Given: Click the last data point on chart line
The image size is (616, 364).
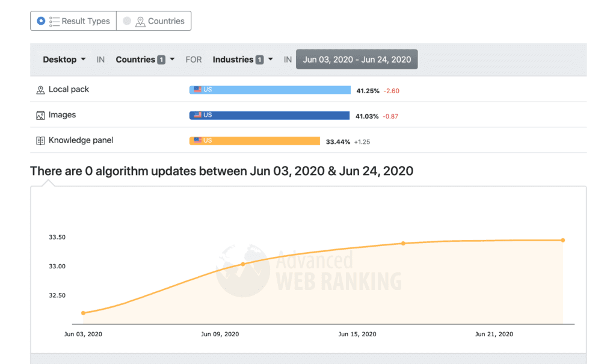Looking at the screenshot, I should click(563, 240).
